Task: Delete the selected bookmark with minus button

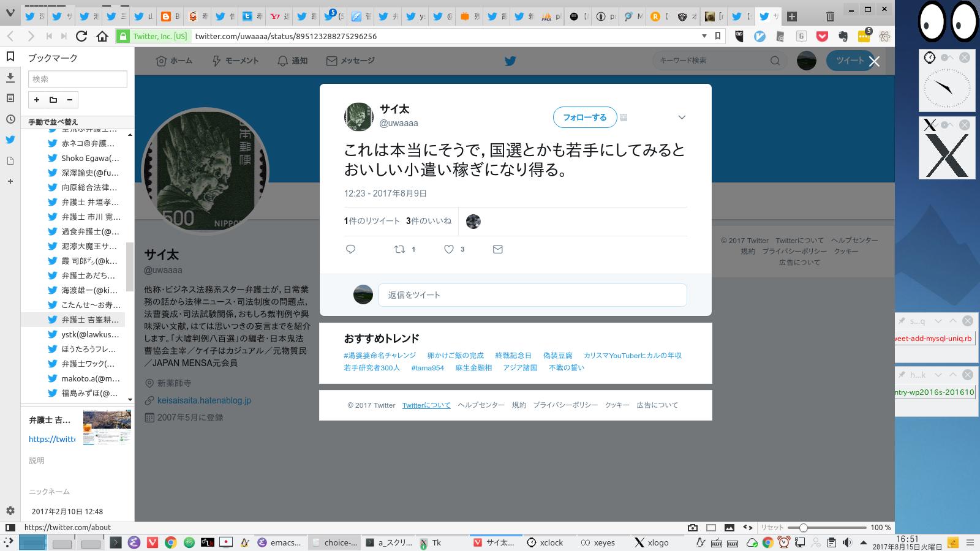Action: (x=70, y=100)
